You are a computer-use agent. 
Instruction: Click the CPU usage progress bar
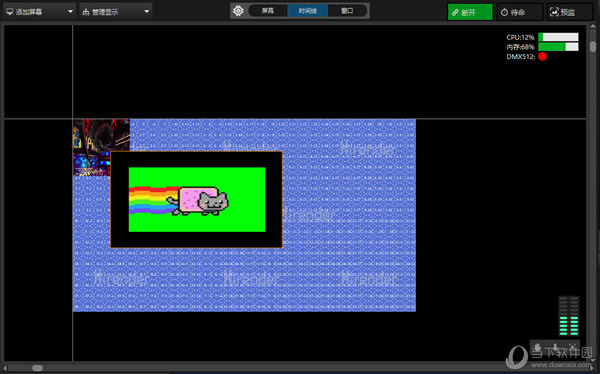[558, 37]
